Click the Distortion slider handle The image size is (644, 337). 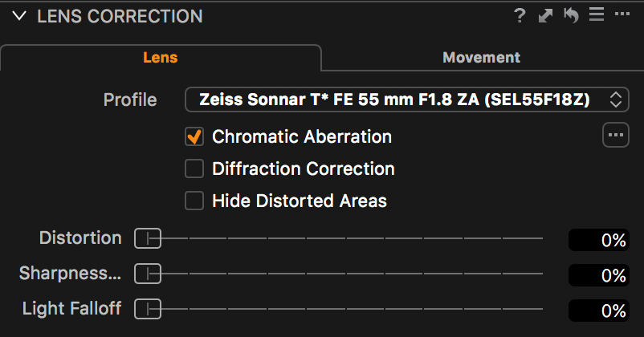(148, 238)
